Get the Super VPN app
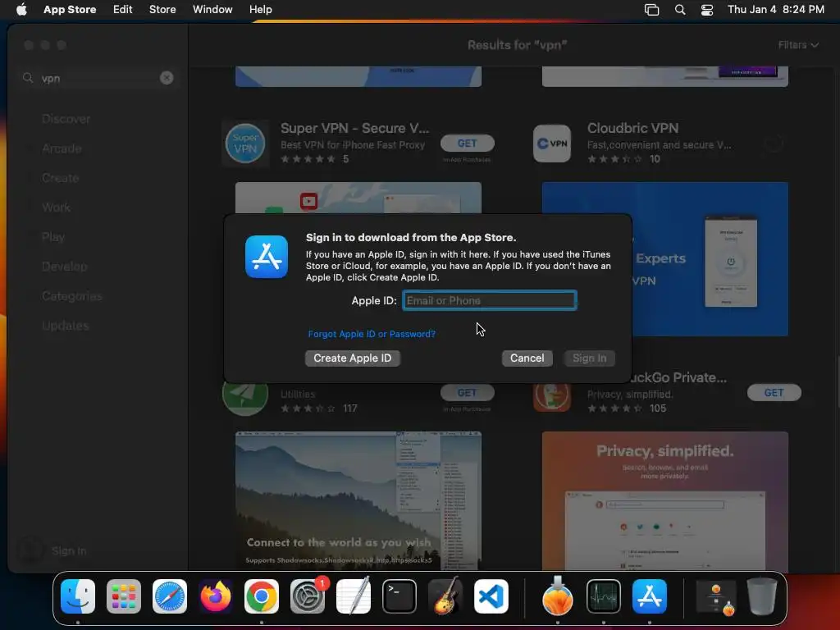Image resolution: width=840 pixels, height=630 pixels. (467, 143)
